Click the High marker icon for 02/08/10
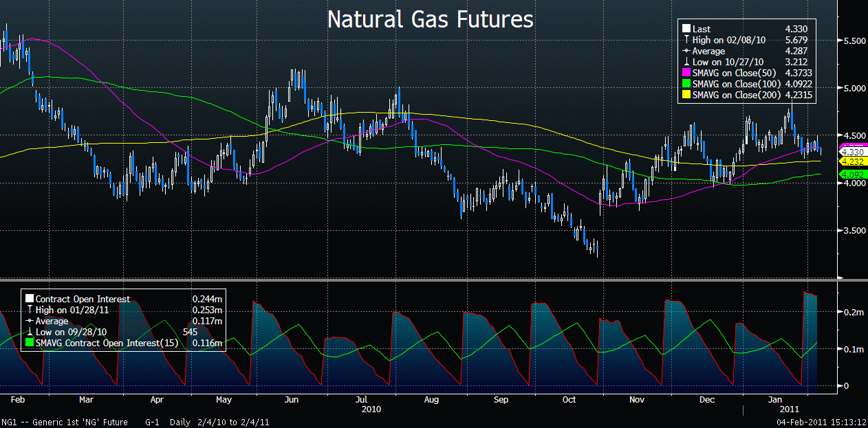Screen dimensions: 868x428 click(x=686, y=40)
